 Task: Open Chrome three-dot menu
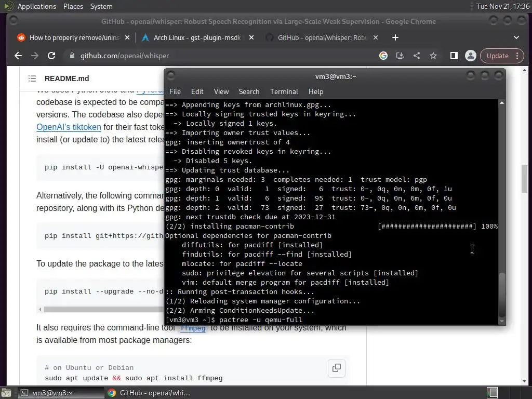(517, 56)
